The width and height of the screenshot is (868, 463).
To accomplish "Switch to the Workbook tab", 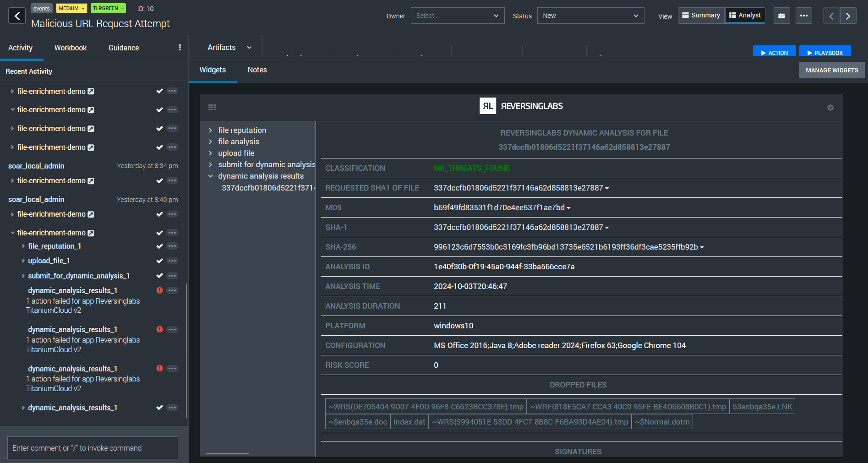I will coord(71,48).
